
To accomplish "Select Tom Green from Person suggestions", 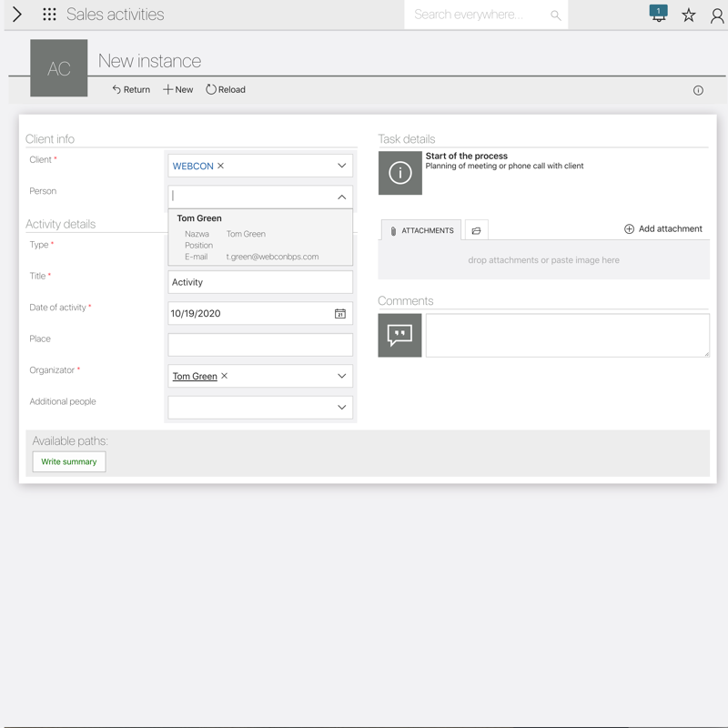I will (x=199, y=218).
